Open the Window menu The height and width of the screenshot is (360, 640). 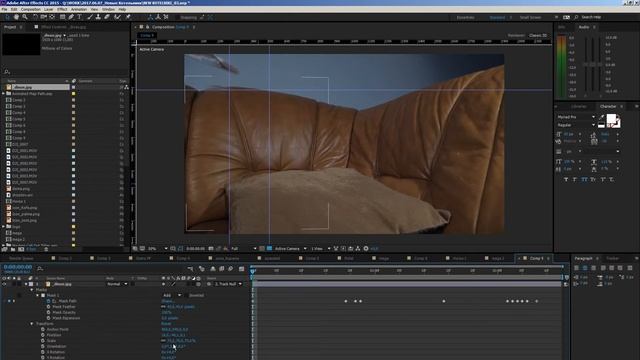pyautogui.click(x=108, y=9)
